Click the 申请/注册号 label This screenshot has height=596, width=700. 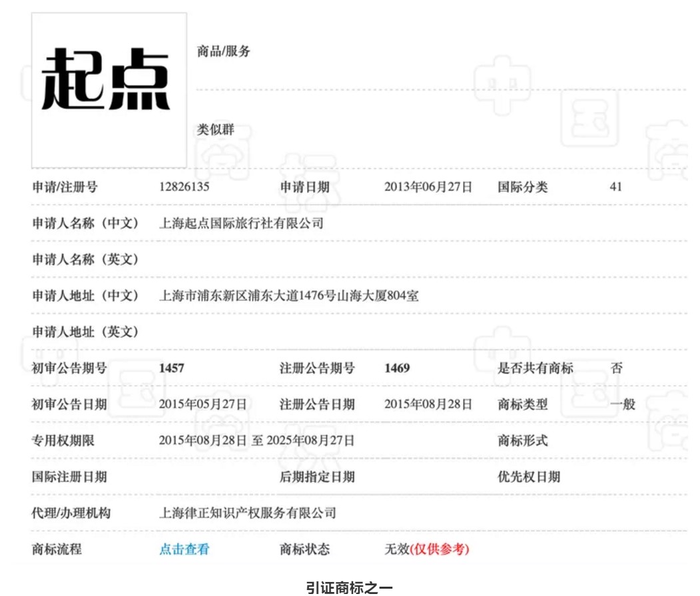click(65, 187)
